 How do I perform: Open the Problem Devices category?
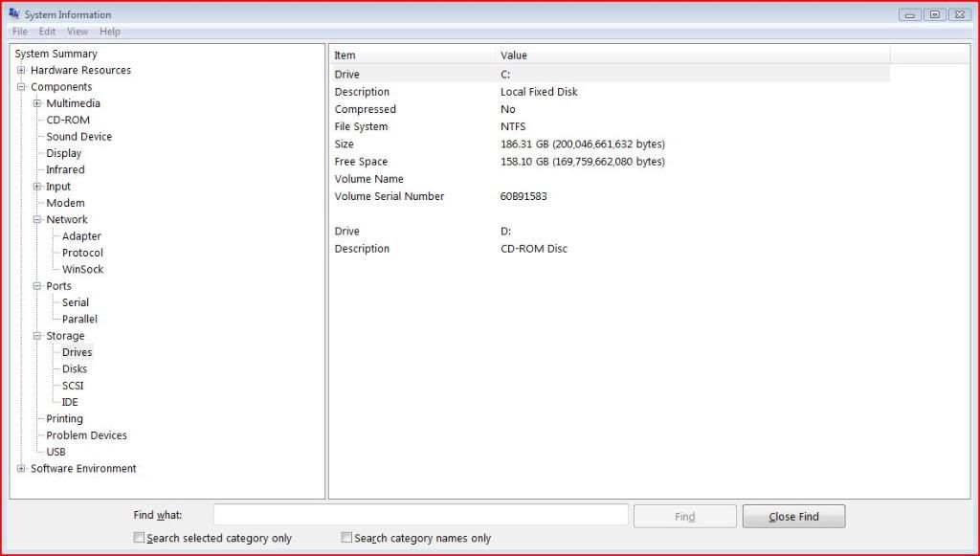(x=86, y=435)
